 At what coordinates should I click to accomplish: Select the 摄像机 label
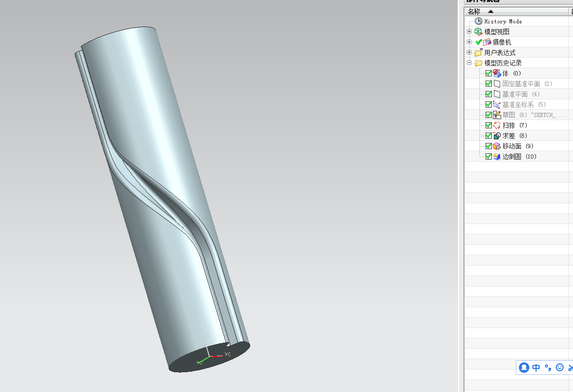tap(502, 42)
